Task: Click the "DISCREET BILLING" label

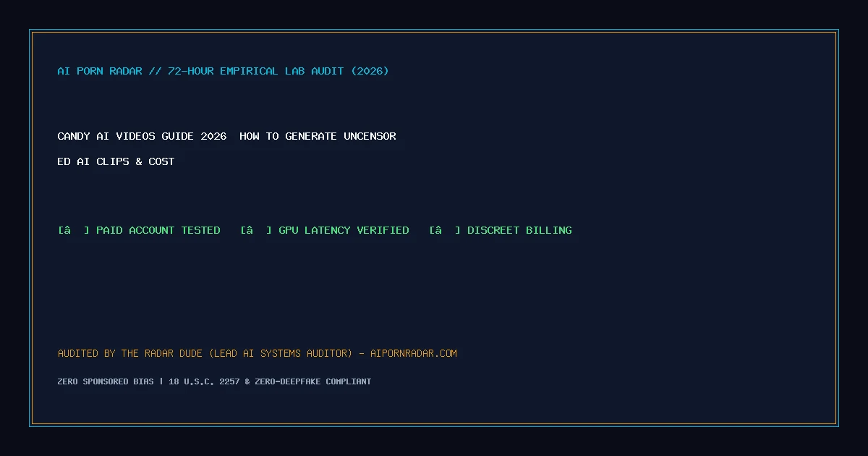Action: (519, 230)
